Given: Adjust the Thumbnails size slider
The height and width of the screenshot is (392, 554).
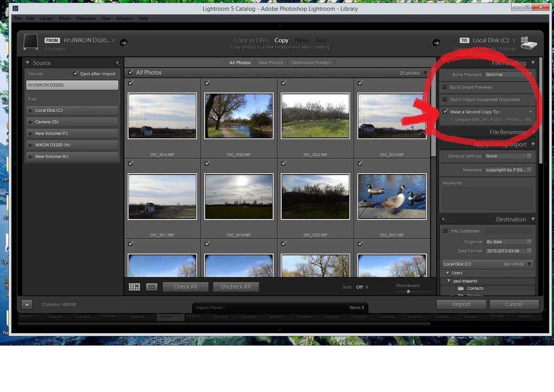Looking at the screenshot, I should (408, 291).
